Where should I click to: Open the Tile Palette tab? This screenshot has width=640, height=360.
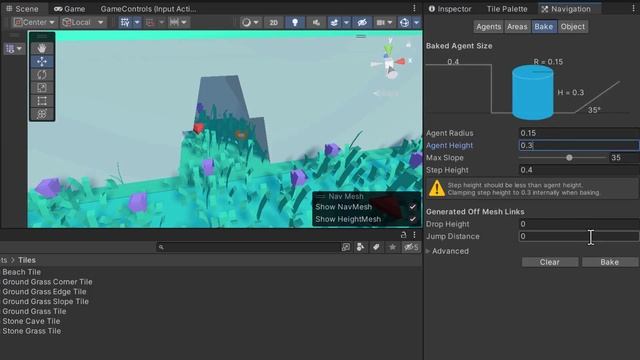pos(507,9)
